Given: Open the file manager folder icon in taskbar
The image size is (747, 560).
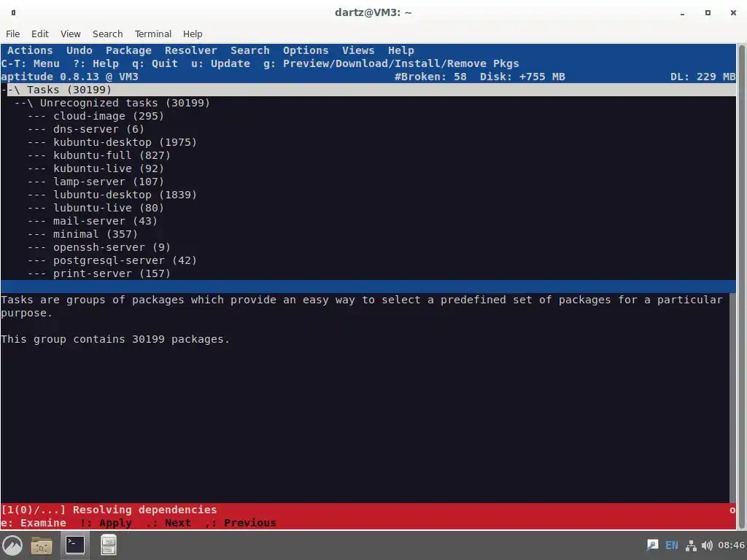Looking at the screenshot, I should (42, 545).
